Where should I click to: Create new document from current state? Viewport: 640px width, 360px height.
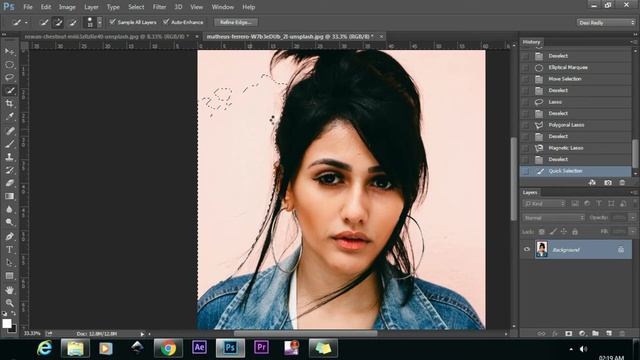pos(592,182)
